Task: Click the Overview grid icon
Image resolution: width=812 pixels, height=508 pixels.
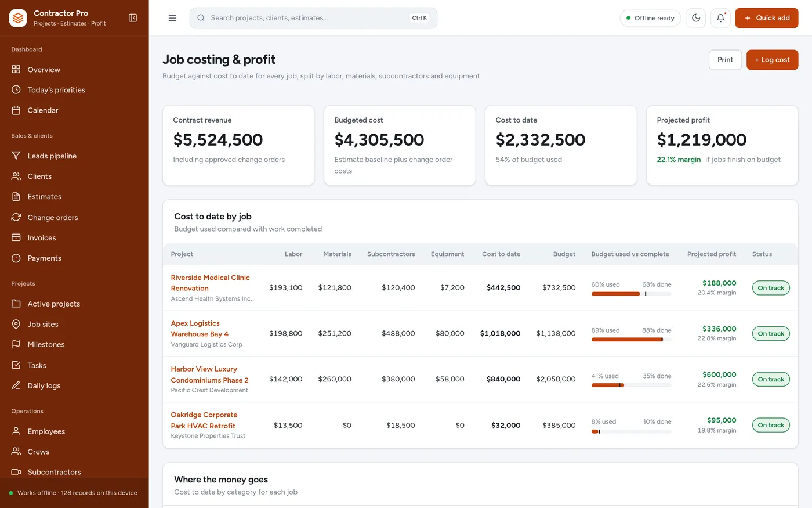Action: [16, 69]
